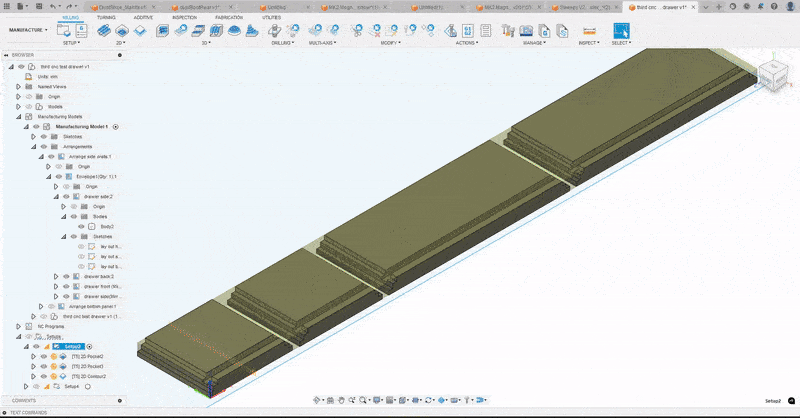Click the TEXT COMMANDS panel header
The height and width of the screenshot is (418, 800).
[x=29, y=412]
